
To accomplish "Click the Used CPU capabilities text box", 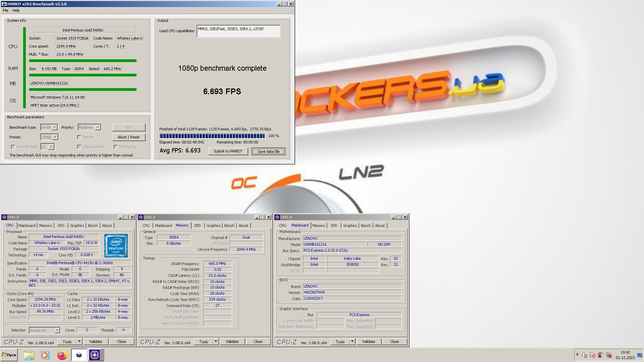I will point(238,31).
